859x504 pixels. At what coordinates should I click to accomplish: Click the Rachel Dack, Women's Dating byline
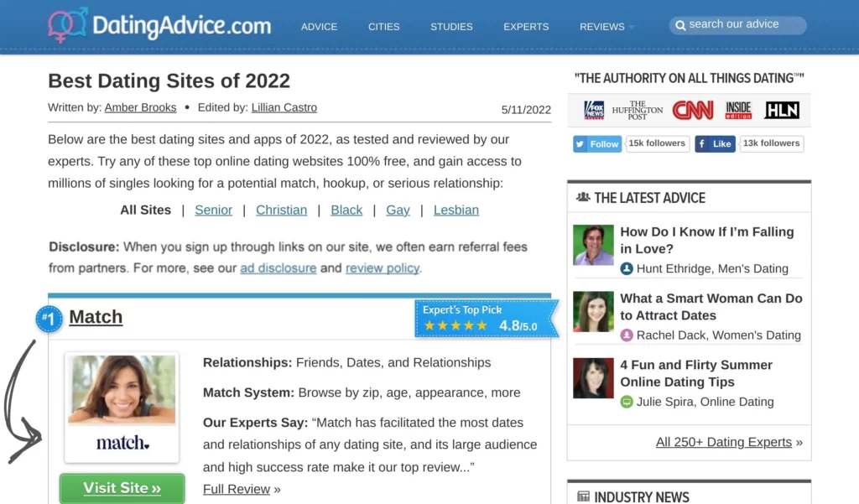(719, 335)
